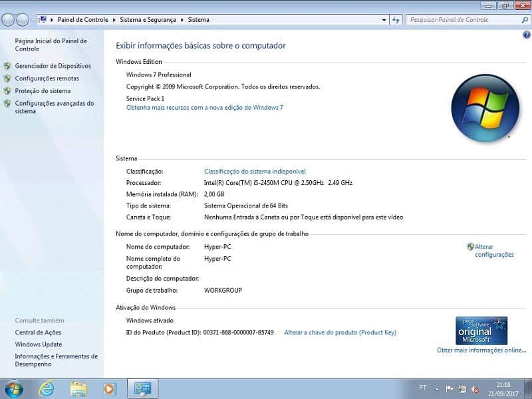Open Windows Explorer folder taskbar icon
Screen dimensions: 532x399
tap(78, 389)
